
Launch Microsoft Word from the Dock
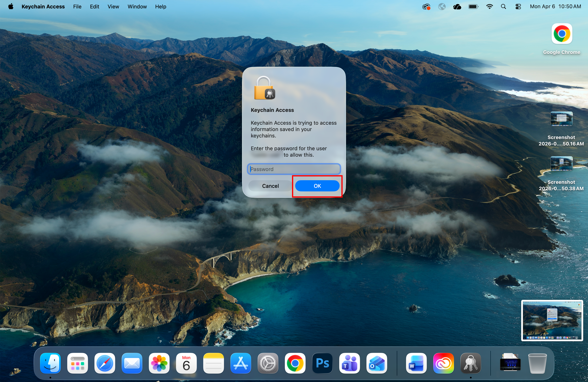(x=416, y=363)
